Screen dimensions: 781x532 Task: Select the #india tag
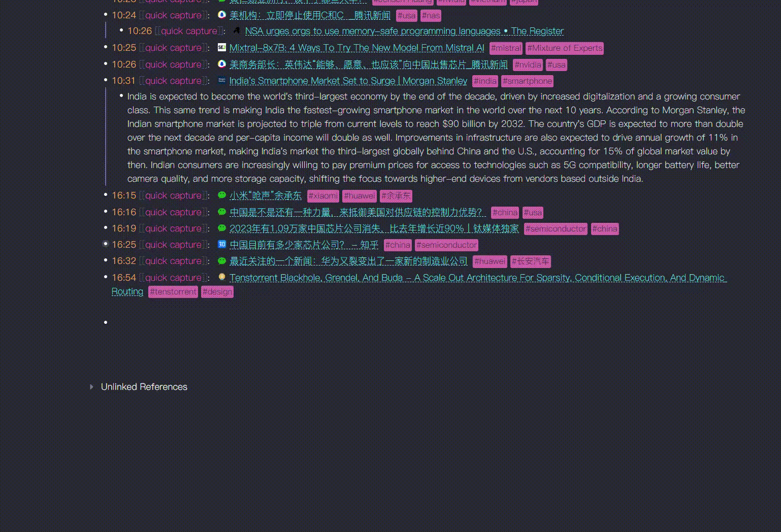485,81
